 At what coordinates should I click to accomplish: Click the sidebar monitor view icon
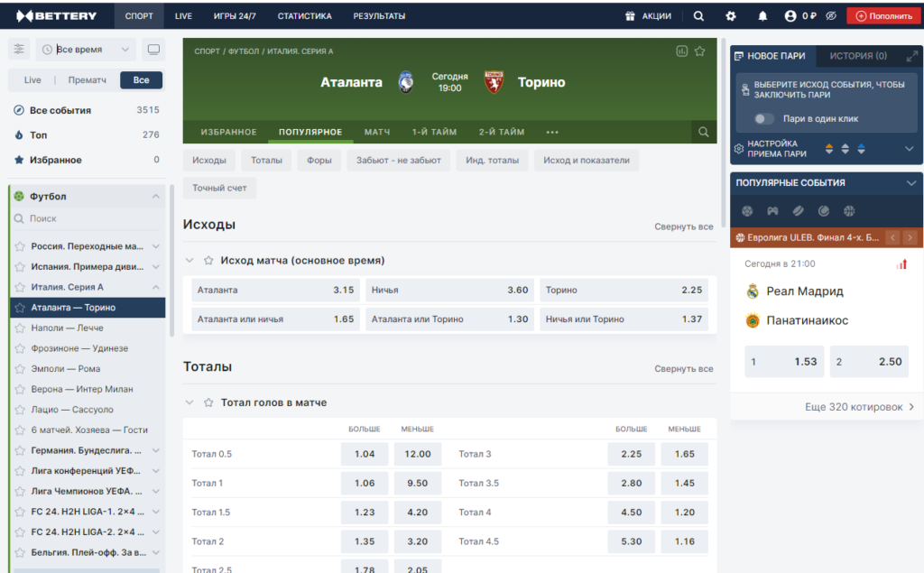click(153, 49)
